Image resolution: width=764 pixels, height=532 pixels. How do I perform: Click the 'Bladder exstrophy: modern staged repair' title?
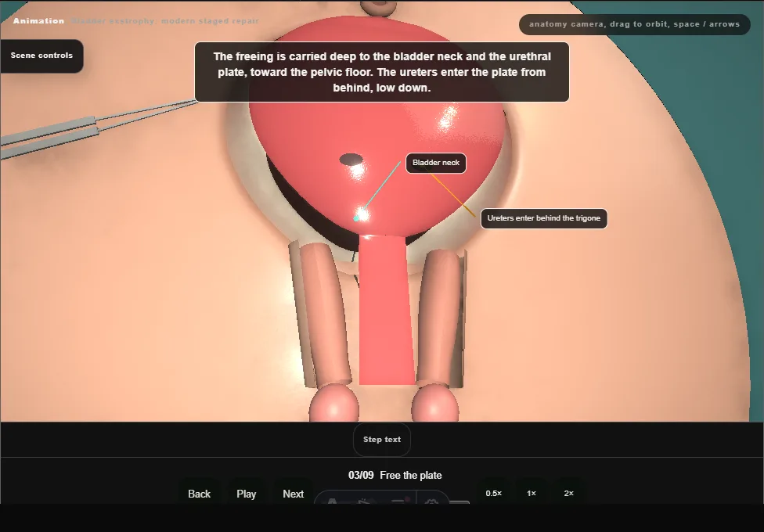(165, 21)
